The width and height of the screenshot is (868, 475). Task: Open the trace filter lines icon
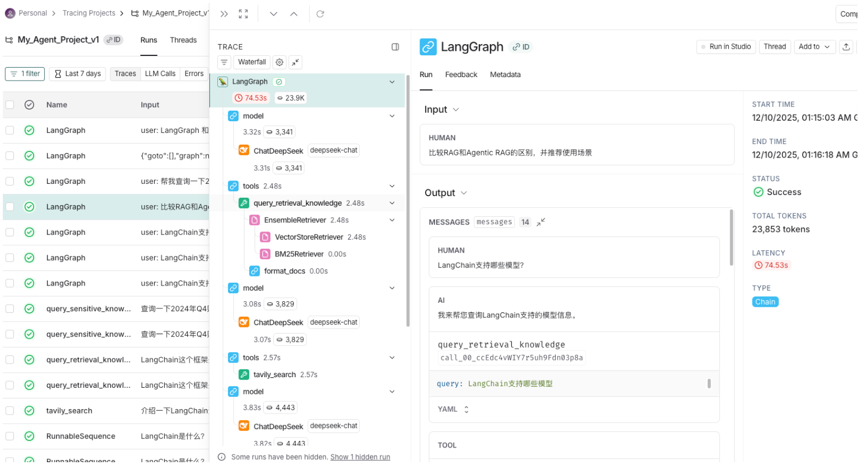pos(224,62)
